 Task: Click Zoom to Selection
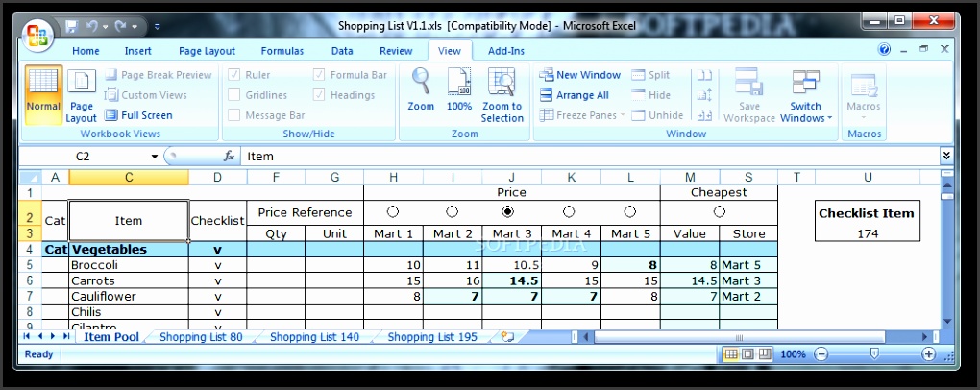(502, 95)
